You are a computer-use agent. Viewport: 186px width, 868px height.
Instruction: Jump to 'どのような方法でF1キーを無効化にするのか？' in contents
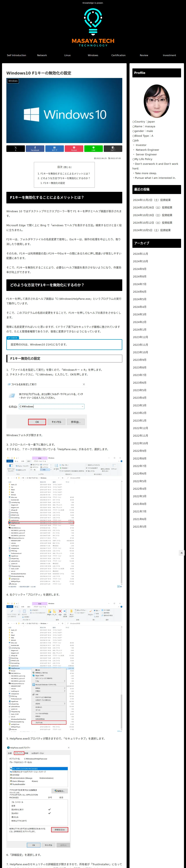(x=65, y=178)
